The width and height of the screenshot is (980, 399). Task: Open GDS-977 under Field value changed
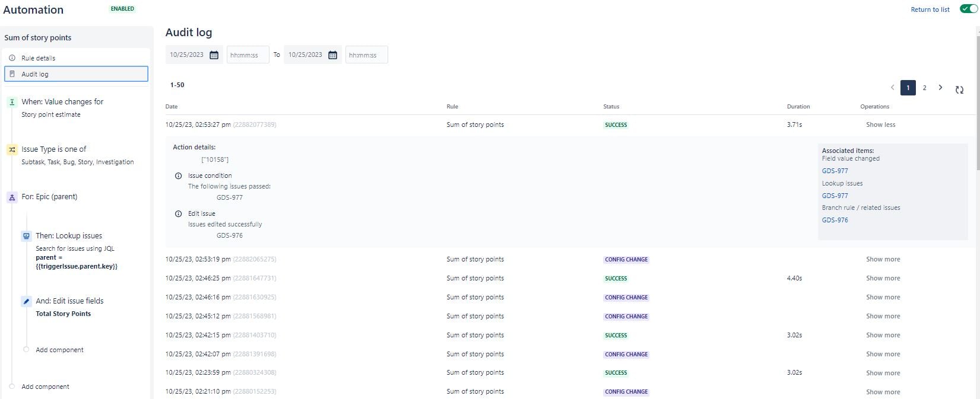[x=835, y=171]
